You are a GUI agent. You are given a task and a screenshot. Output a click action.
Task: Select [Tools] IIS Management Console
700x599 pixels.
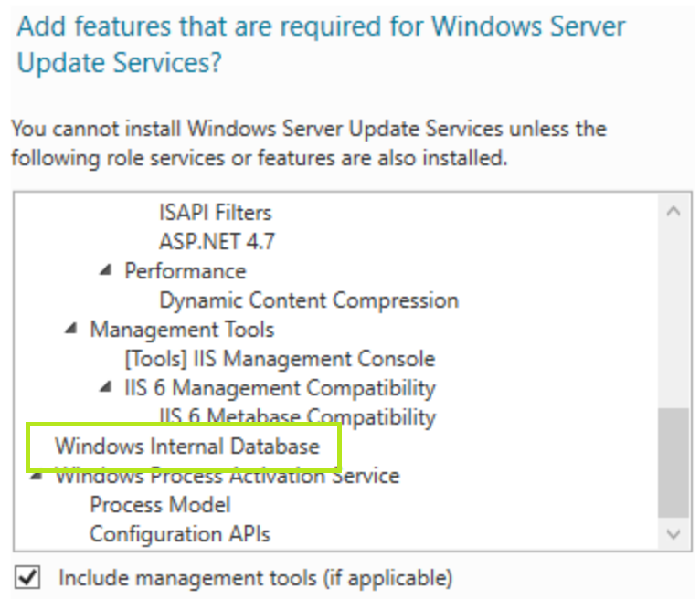pos(280,359)
